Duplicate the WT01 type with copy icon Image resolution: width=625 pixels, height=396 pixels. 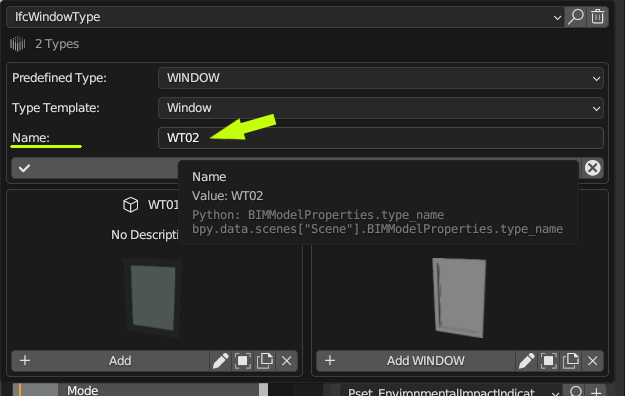pyautogui.click(x=265, y=361)
